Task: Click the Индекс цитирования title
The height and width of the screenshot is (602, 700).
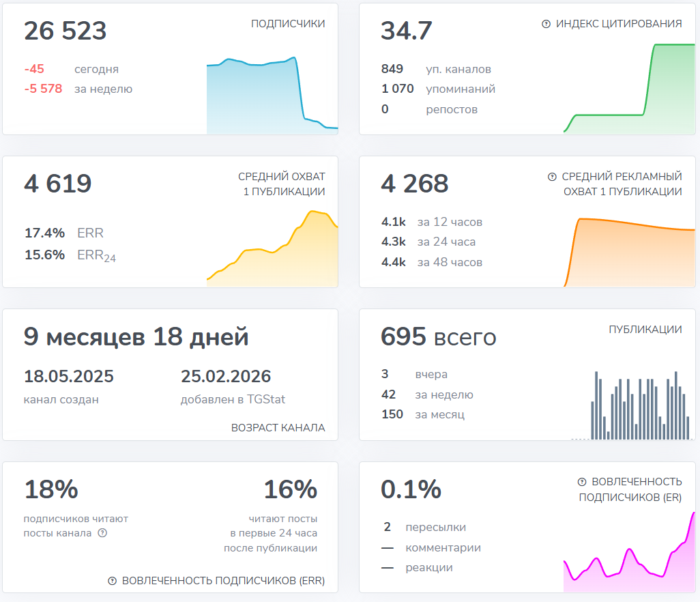Action: tap(619, 24)
